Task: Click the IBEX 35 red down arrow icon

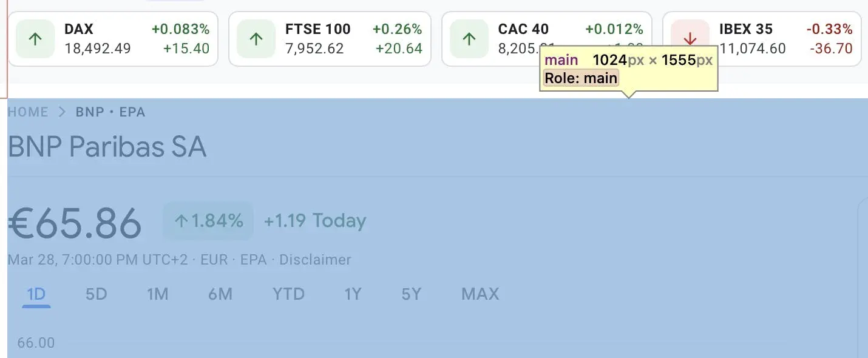Action: 690,39
